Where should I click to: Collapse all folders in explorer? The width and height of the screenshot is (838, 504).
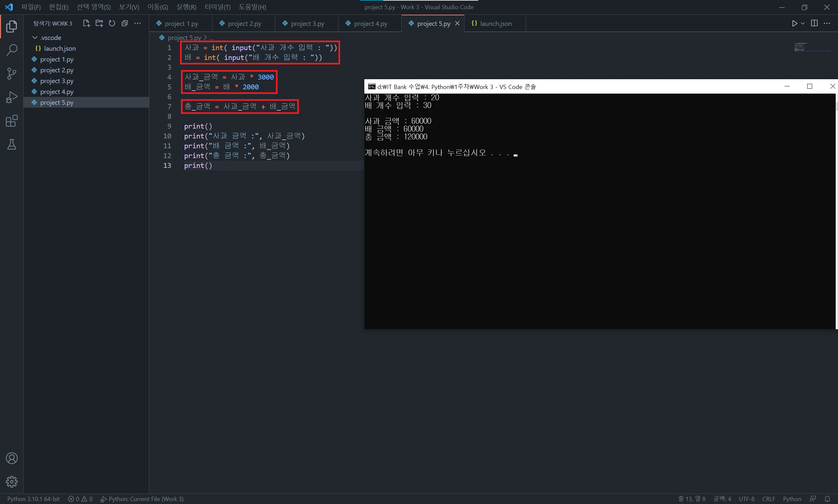[x=125, y=24]
